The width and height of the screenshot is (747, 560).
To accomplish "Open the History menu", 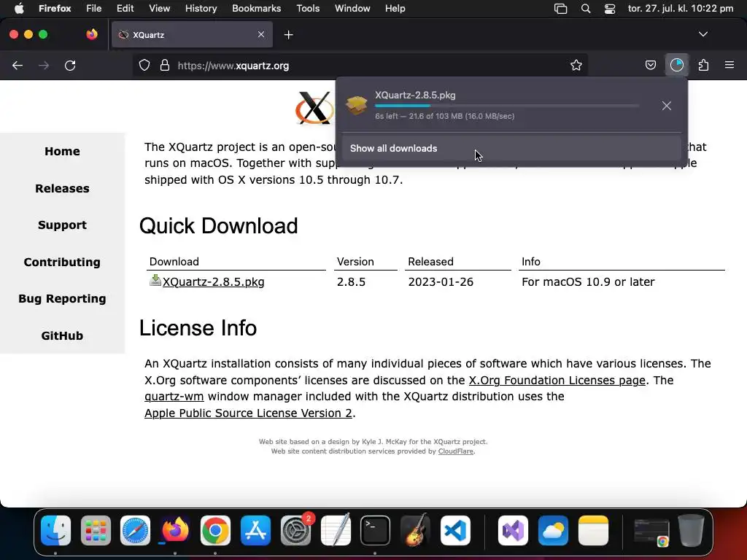I will (x=201, y=9).
